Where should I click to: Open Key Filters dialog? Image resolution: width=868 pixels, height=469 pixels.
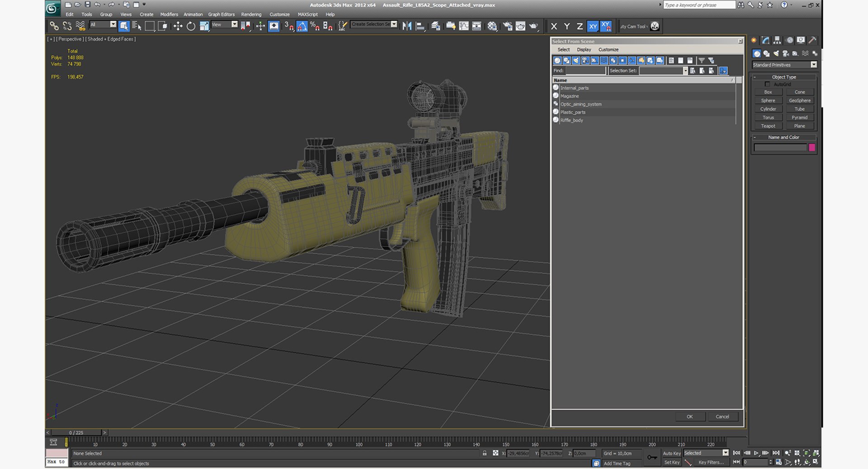point(711,462)
